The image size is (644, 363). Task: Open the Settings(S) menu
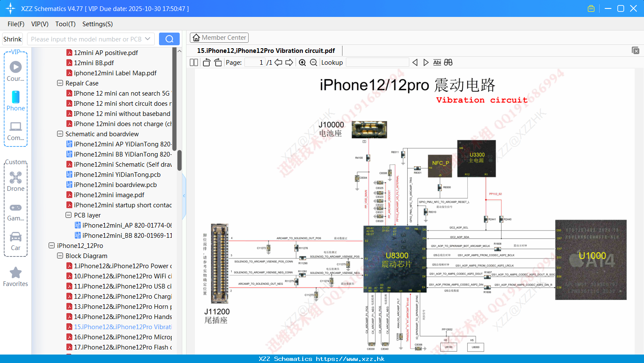[98, 24]
